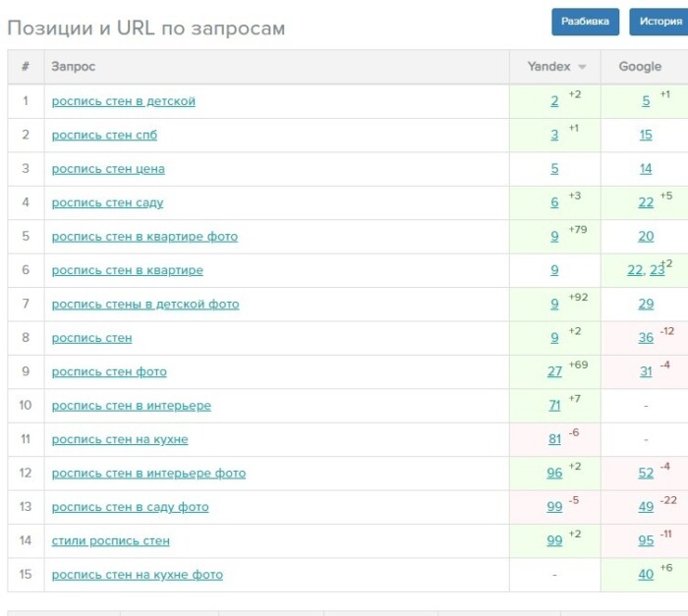Open Yandex position 2 for first query

[554, 101]
